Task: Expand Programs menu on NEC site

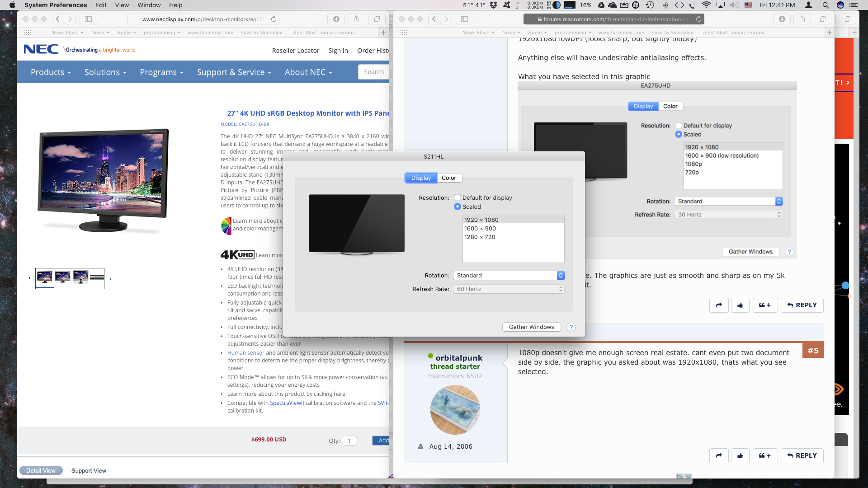Action: [x=161, y=72]
